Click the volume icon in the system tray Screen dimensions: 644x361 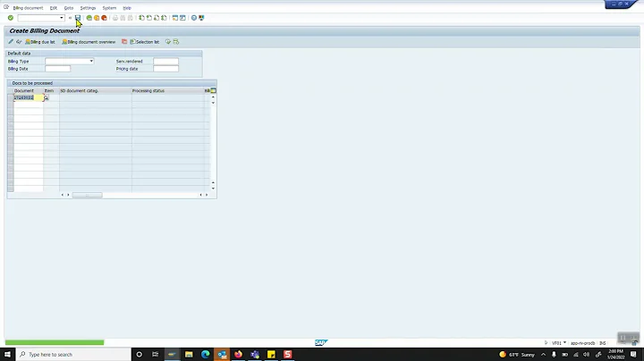click(586, 355)
